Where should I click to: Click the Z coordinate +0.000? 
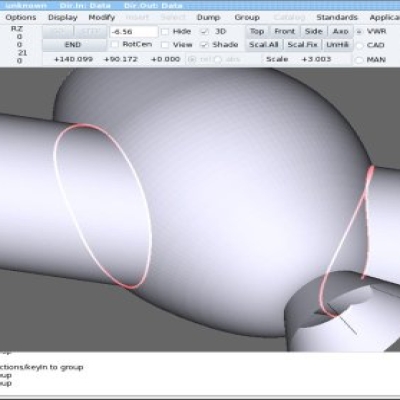tap(165, 59)
